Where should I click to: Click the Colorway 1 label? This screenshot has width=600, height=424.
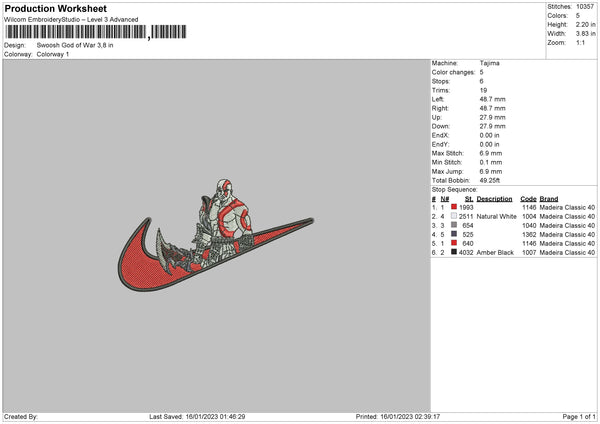[x=53, y=54]
